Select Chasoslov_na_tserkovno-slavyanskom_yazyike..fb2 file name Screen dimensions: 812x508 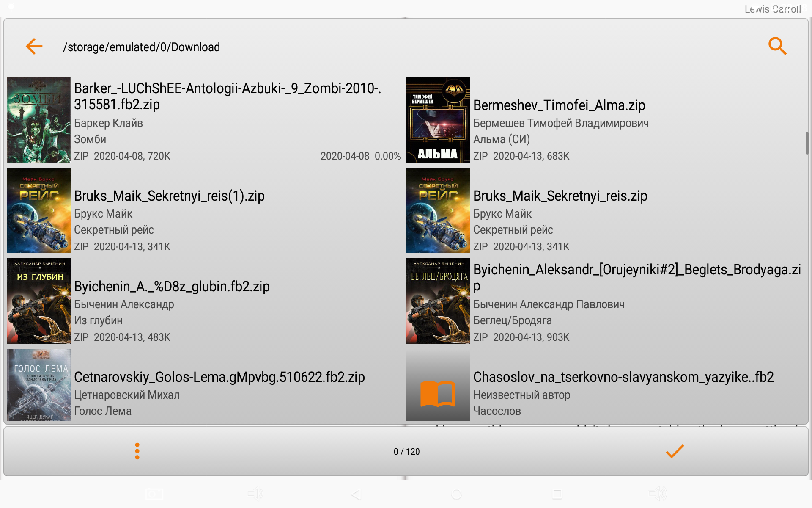pyautogui.click(x=623, y=377)
